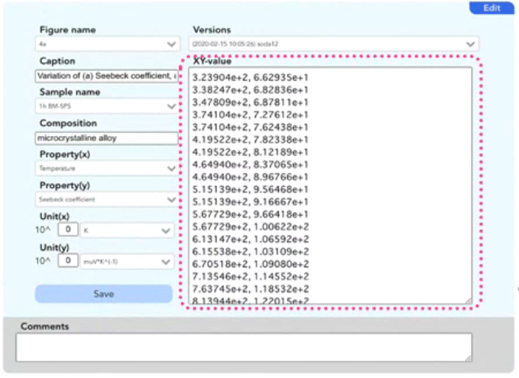This screenshot has height=378, width=519.
Task: Click the row 4.64940e+2, 8.37065e+1
Action: click(250, 165)
